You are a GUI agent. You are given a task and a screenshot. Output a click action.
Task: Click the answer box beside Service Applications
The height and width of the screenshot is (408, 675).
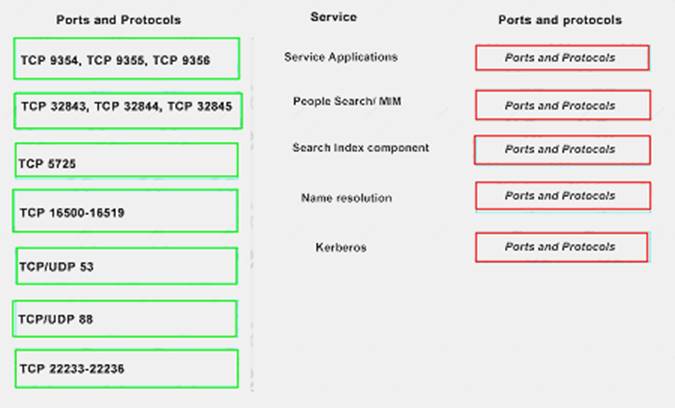pos(561,58)
